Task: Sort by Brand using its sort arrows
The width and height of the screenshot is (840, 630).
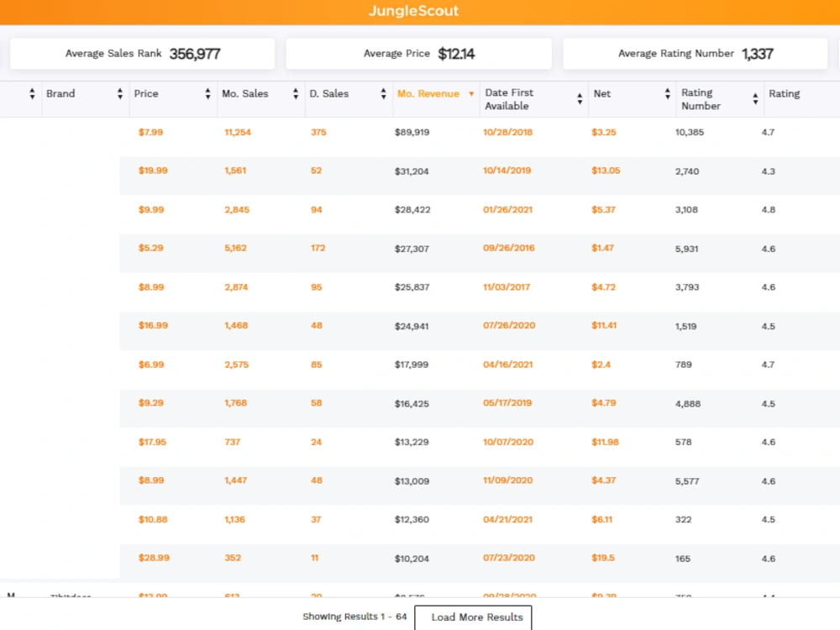Action: [119, 94]
